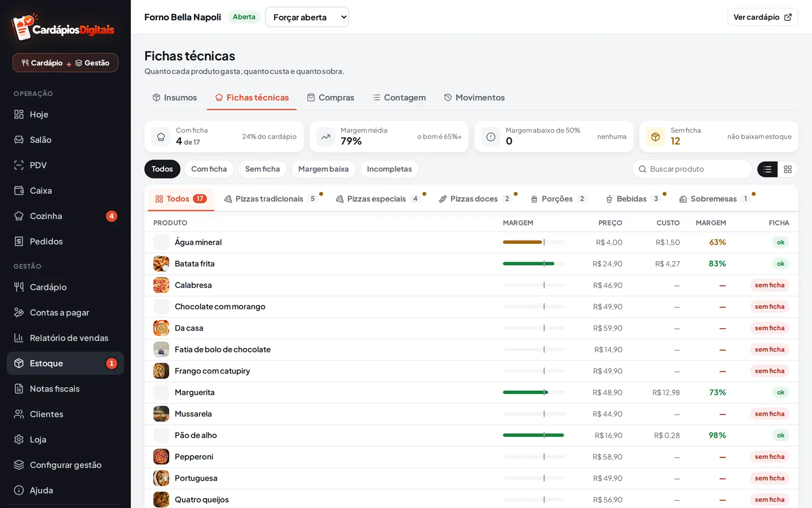Select Pizzas tradicionais category tab
This screenshot has height=508, width=812.
(272, 199)
